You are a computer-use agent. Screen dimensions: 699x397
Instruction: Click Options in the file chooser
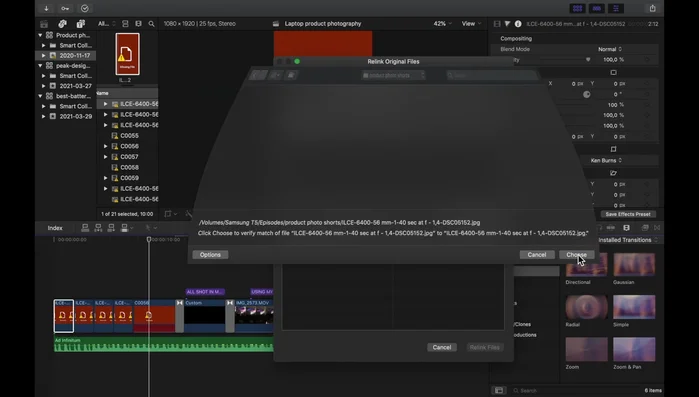210,255
